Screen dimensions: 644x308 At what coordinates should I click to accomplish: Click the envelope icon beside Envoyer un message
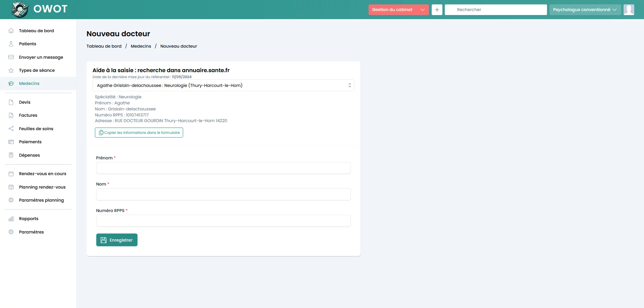(11, 57)
